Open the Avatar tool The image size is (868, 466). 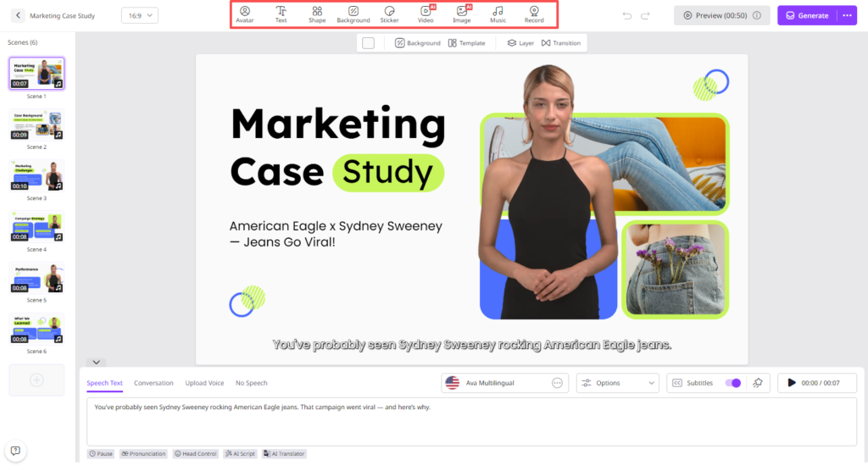tap(245, 14)
